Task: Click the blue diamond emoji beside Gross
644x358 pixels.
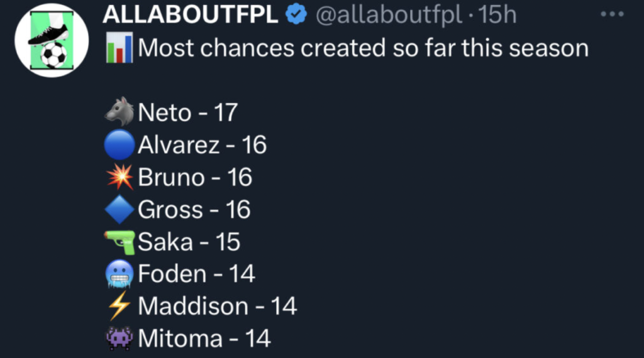Action: [x=119, y=209]
